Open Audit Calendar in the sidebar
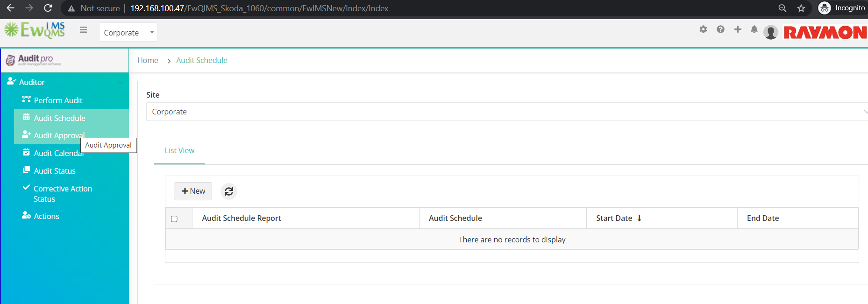 [58, 153]
